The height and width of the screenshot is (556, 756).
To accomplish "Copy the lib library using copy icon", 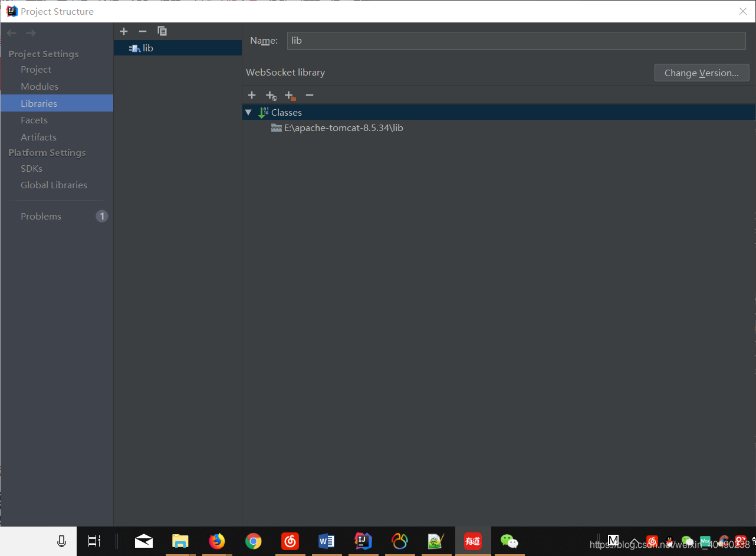I will (x=162, y=31).
